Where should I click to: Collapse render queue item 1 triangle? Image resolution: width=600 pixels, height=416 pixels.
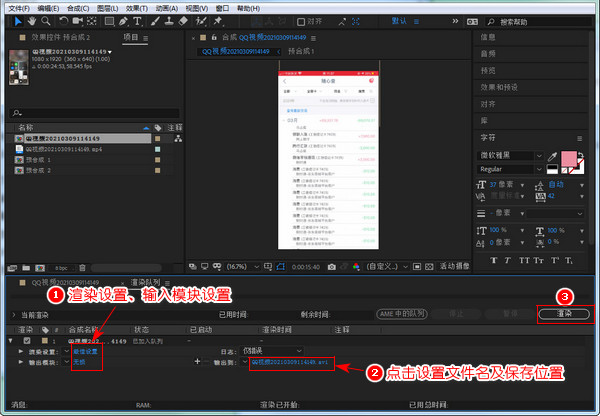(11, 341)
